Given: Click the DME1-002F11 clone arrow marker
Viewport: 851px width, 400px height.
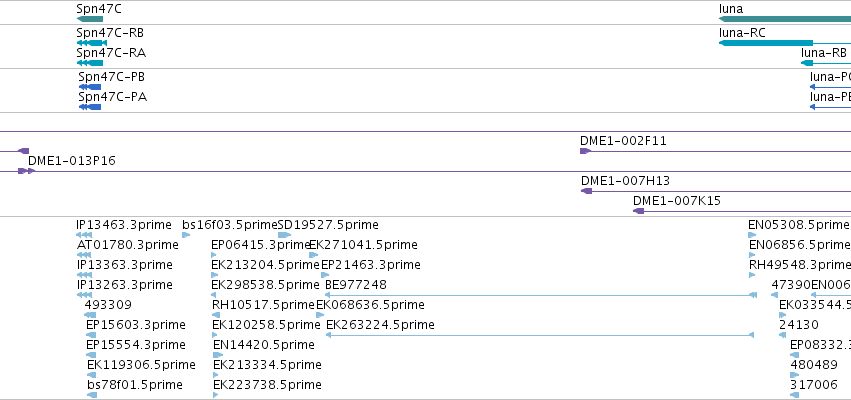Looking at the screenshot, I should (x=585, y=151).
